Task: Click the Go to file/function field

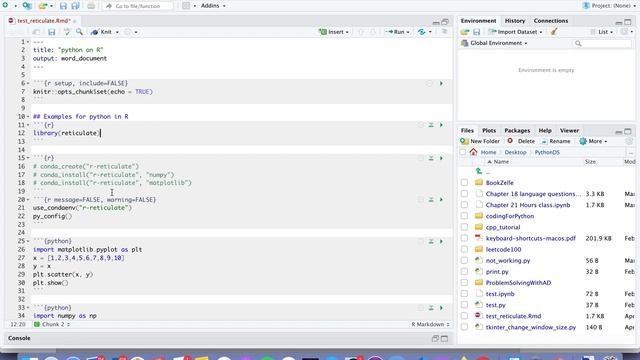Action: coord(138,6)
